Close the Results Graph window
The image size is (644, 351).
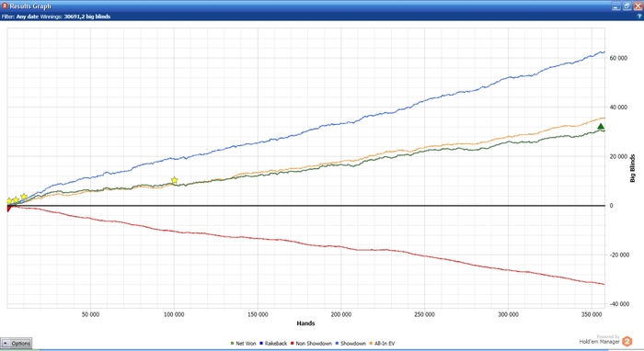[638, 6]
